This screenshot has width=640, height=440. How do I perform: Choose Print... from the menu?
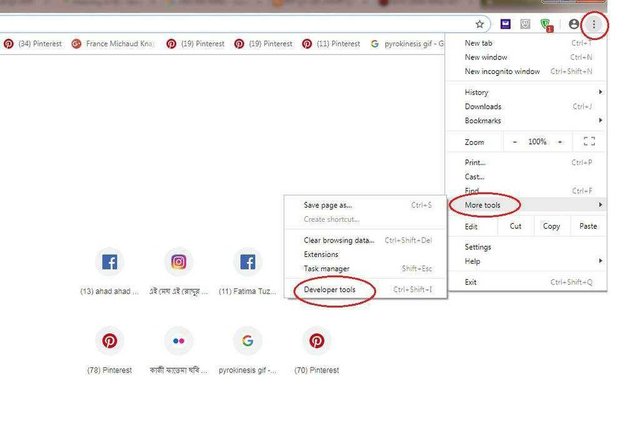click(x=526, y=162)
